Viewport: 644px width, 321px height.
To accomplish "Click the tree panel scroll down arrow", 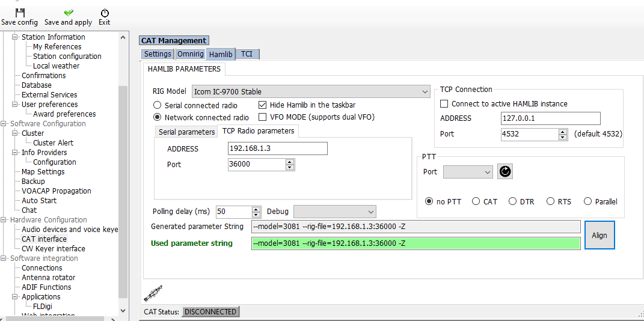I will [123, 311].
